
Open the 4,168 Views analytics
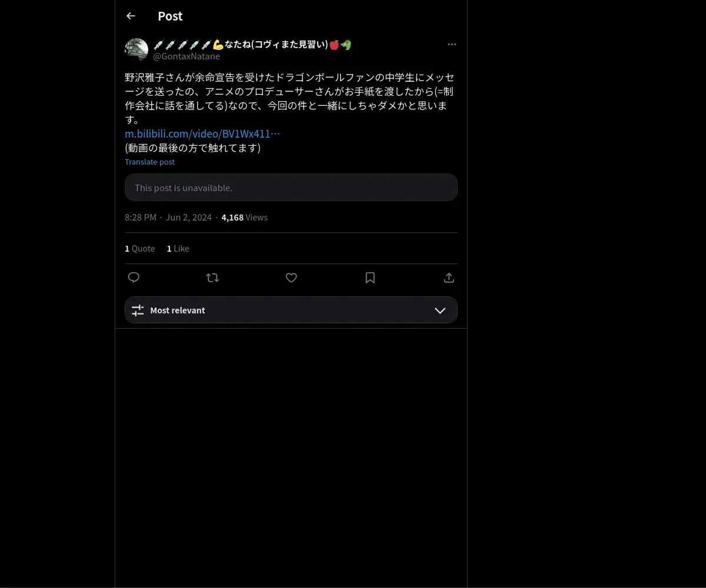click(x=244, y=218)
